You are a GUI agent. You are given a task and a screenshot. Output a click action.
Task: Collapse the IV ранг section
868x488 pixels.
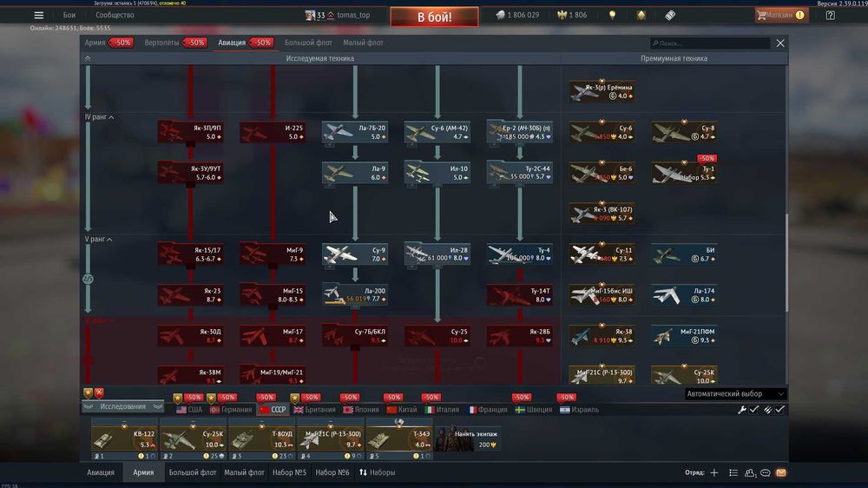pyautogui.click(x=100, y=117)
